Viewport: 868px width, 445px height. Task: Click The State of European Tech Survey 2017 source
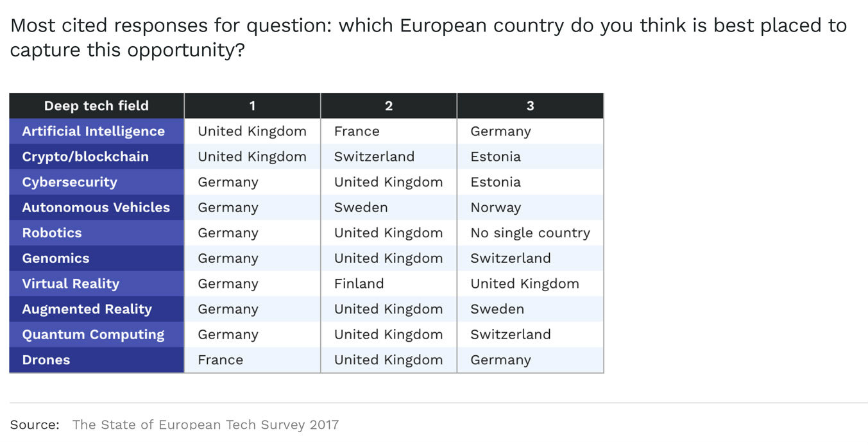[x=205, y=424]
